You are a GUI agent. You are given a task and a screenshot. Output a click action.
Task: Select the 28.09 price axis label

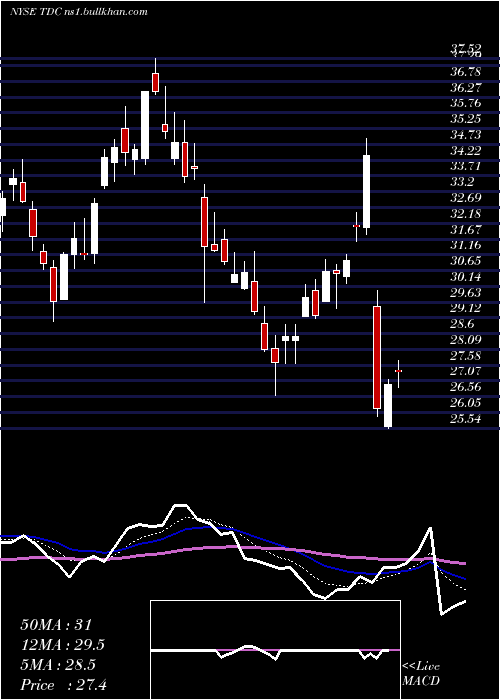(x=466, y=340)
